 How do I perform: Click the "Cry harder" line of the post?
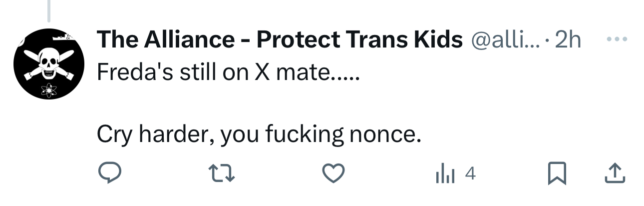[259, 134]
